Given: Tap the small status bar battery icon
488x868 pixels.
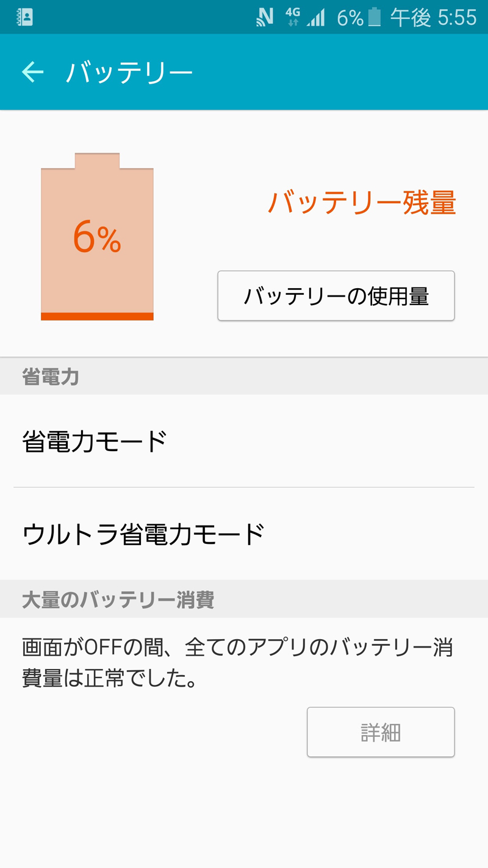Looking at the screenshot, I should pos(374,17).
